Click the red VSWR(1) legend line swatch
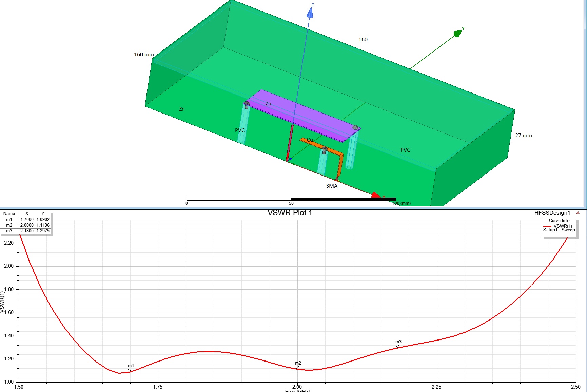This screenshot has height=392, width=587. (547, 226)
